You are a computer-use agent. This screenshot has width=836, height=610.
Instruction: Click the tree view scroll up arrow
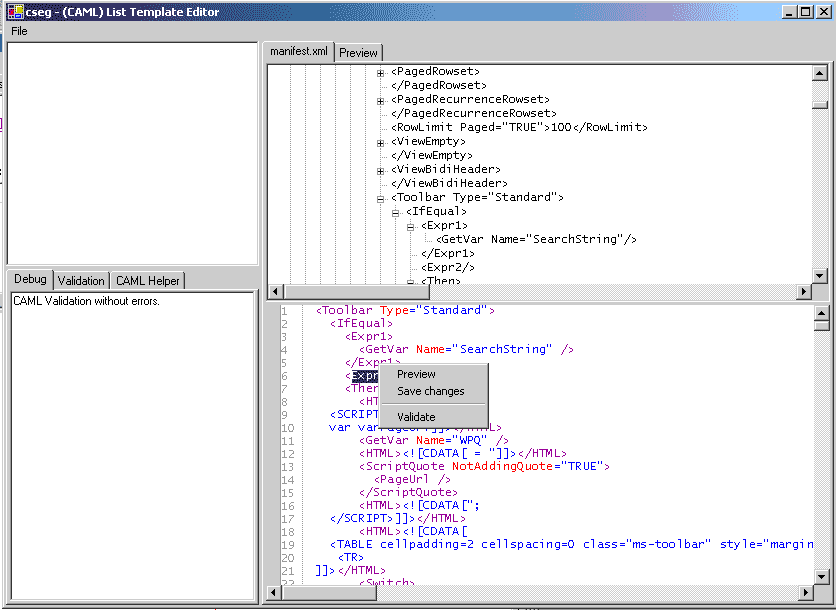(819, 73)
